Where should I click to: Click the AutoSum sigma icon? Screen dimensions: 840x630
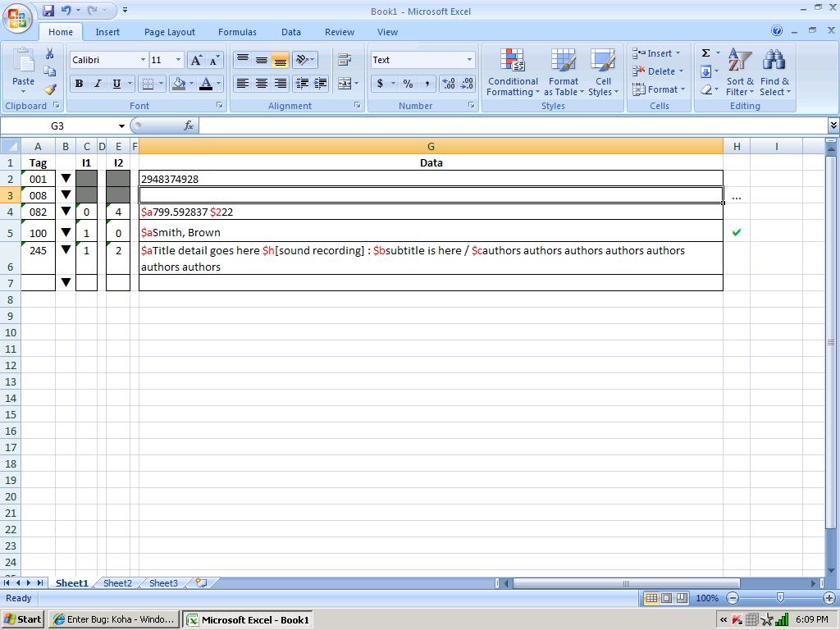click(705, 53)
